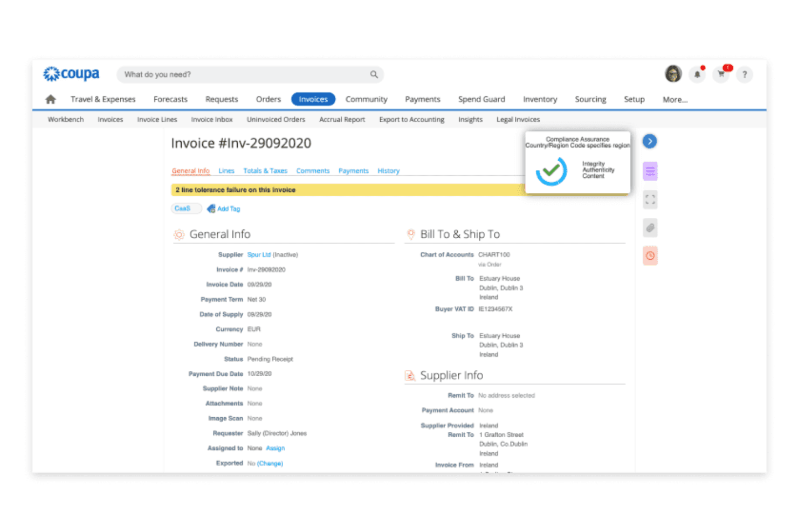The image size is (798, 532).
Task: Click the compliance checkmark circle icon
Action: click(x=551, y=171)
